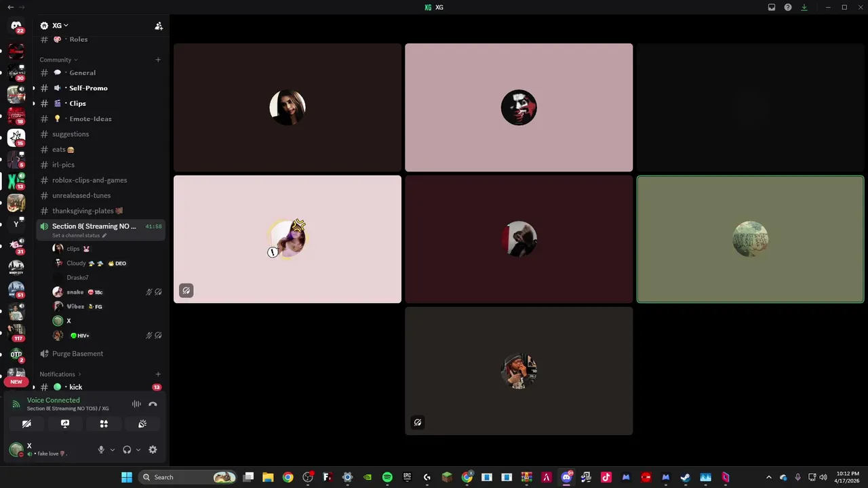
Task: Go back with title bar arrow
Action: (x=10, y=7)
